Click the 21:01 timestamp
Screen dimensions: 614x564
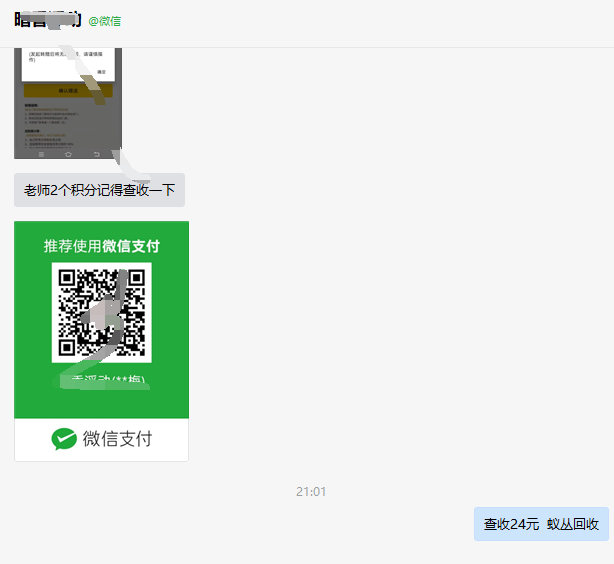click(x=310, y=492)
